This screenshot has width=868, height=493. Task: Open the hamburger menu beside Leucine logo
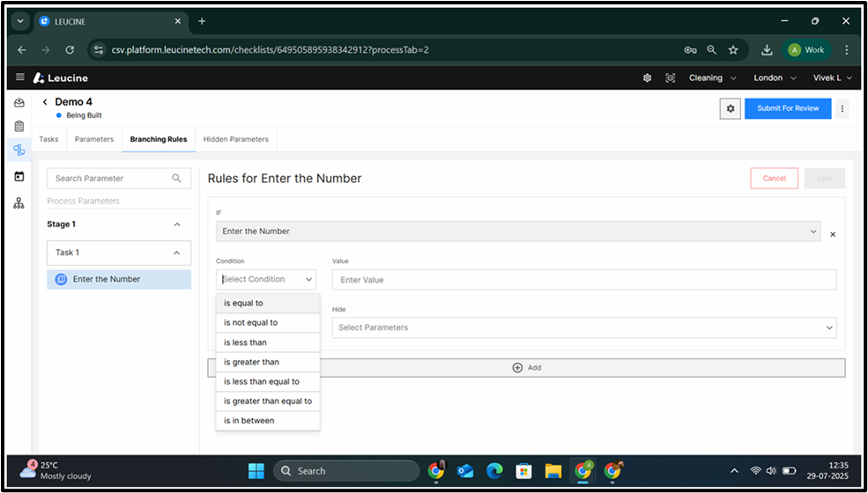pyautogui.click(x=20, y=77)
